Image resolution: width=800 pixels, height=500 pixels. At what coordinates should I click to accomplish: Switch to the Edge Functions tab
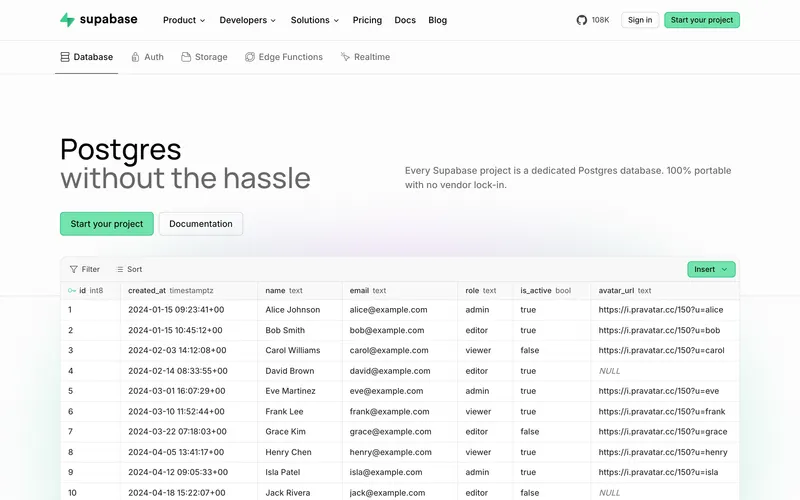284,57
